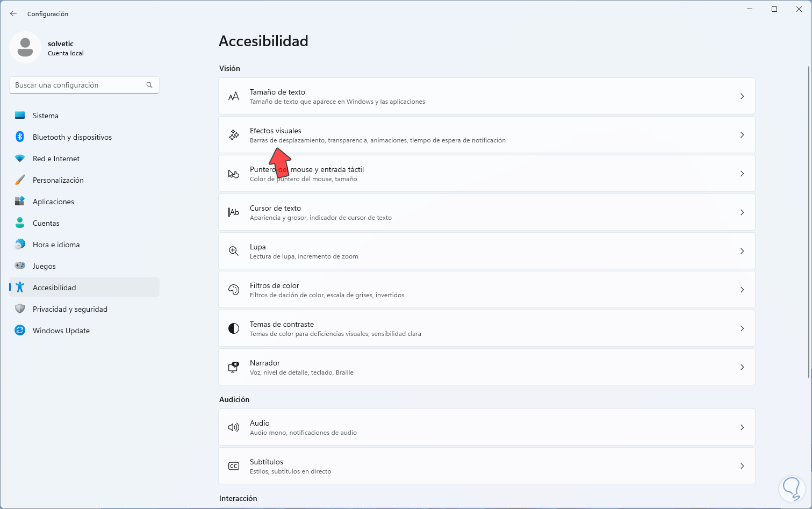Open Privacidad y seguridad settings
The image size is (812, 509).
70,309
